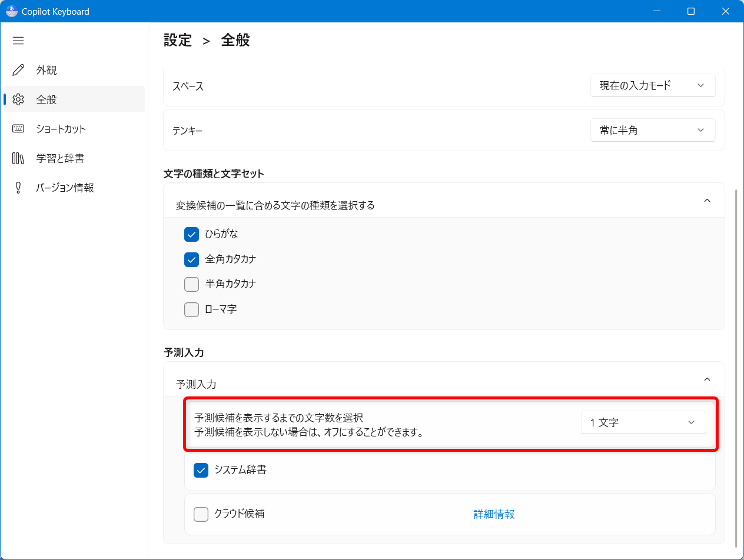Open 学習と辞書 section

pos(74,158)
